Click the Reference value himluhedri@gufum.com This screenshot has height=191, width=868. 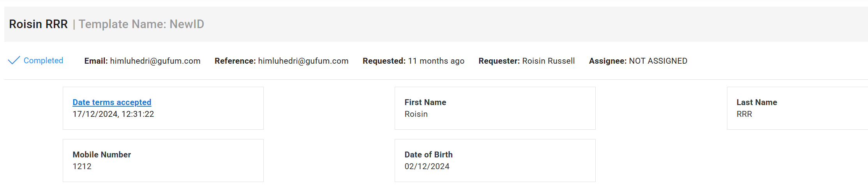click(303, 61)
